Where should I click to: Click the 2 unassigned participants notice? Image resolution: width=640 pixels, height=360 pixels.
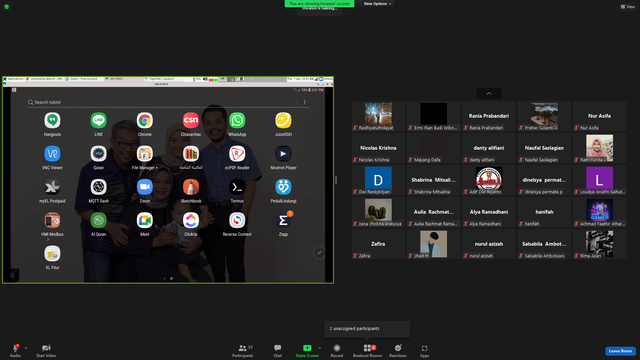tap(367, 329)
